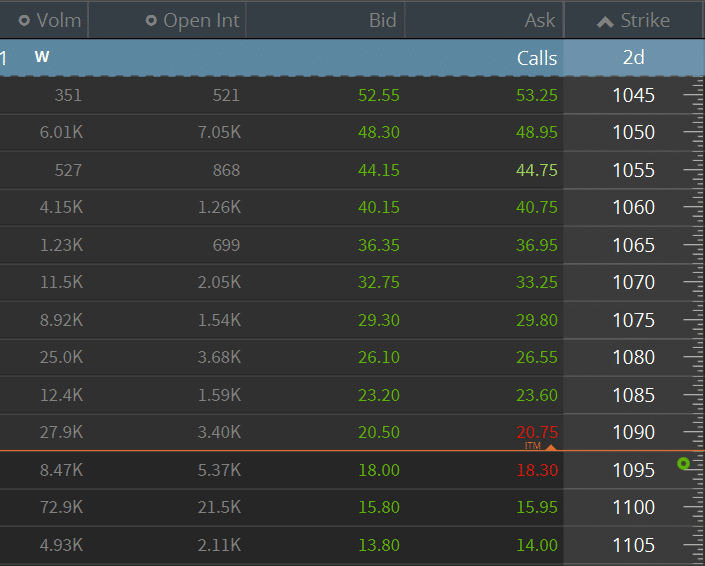Click the 2d expiration header cell
This screenshot has height=566, width=705.
633,58
